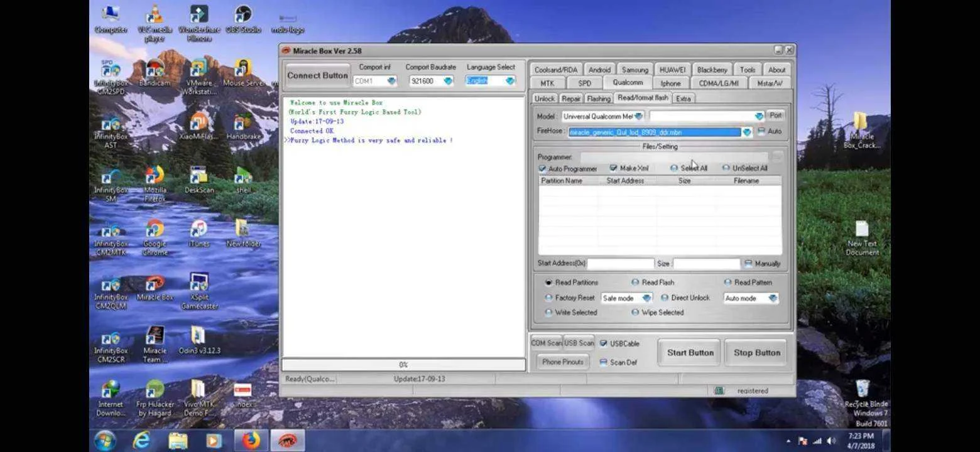Screen dimensions: 980x452
Task: Launch Internet Explorer from the taskbar
Action: [142, 441]
